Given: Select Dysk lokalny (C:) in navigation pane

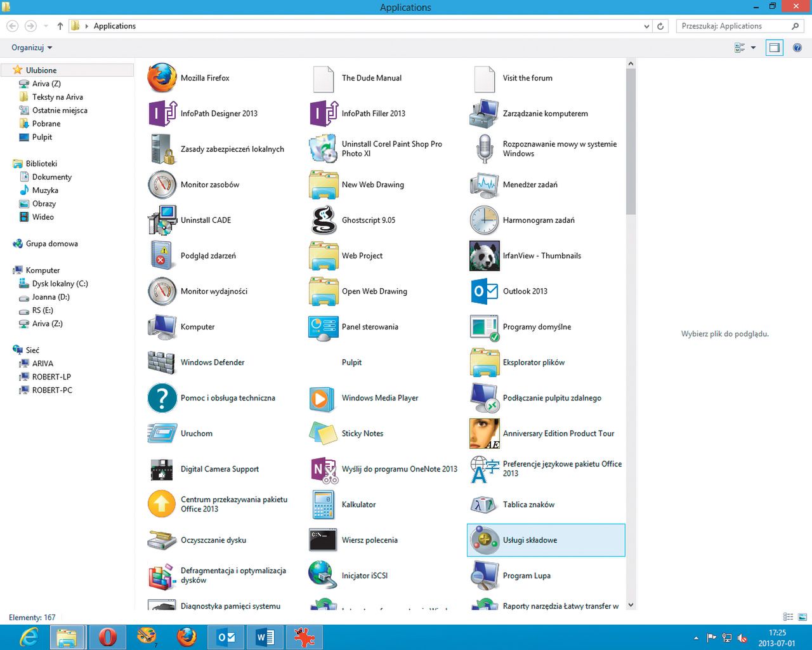Looking at the screenshot, I should pyautogui.click(x=60, y=284).
